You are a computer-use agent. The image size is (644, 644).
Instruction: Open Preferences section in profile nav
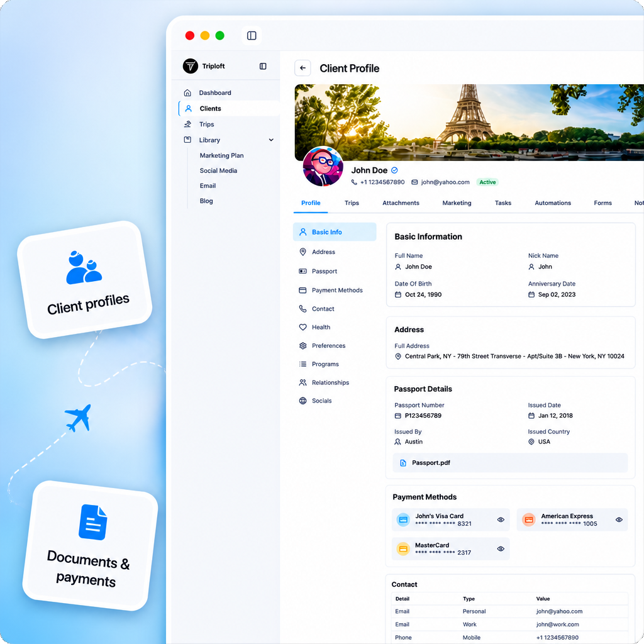pyautogui.click(x=328, y=346)
